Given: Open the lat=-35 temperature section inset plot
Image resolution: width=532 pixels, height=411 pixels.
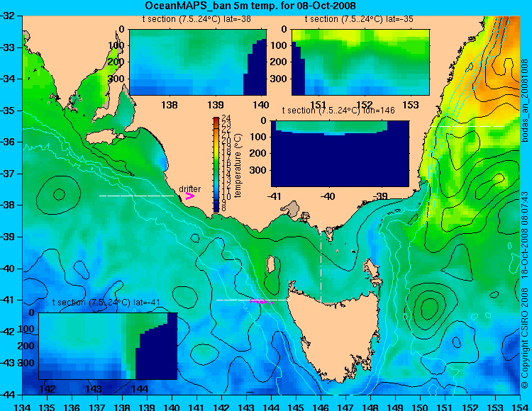Looking at the screenshot, I should coord(360,62).
